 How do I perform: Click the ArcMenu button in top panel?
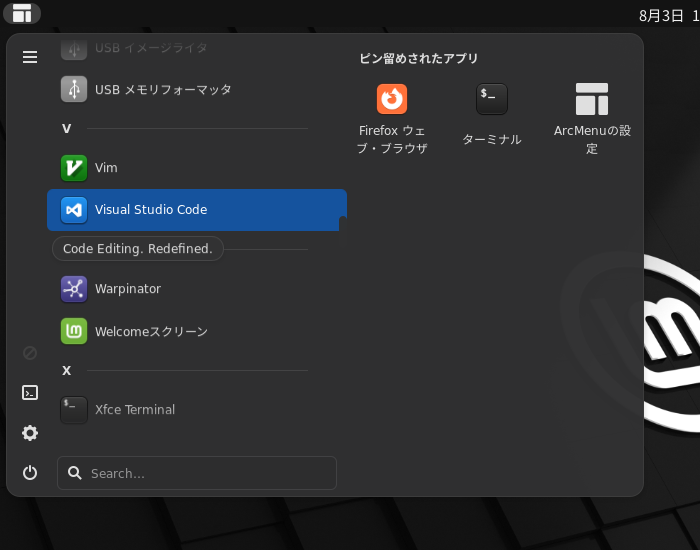(x=22, y=13)
